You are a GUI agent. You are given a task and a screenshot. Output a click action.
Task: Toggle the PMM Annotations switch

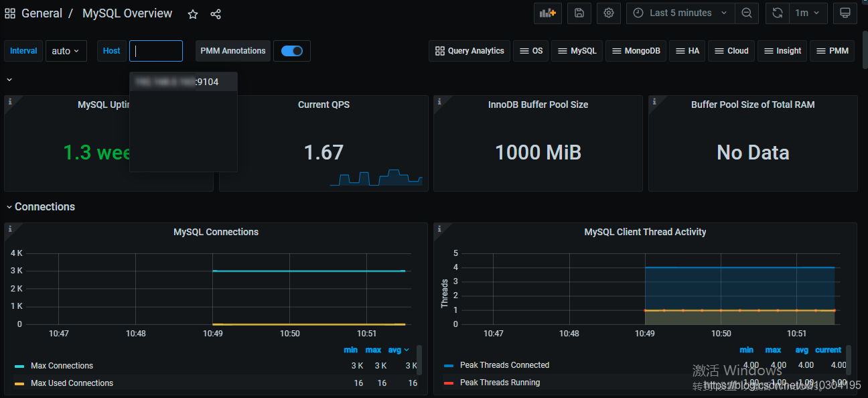[x=292, y=51]
